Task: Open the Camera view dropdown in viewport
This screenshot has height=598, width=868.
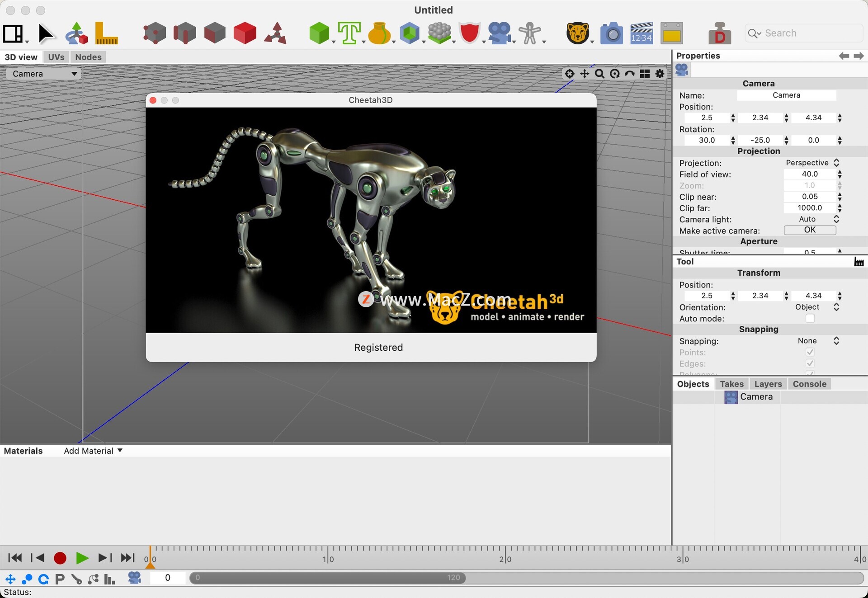Action: (44, 74)
